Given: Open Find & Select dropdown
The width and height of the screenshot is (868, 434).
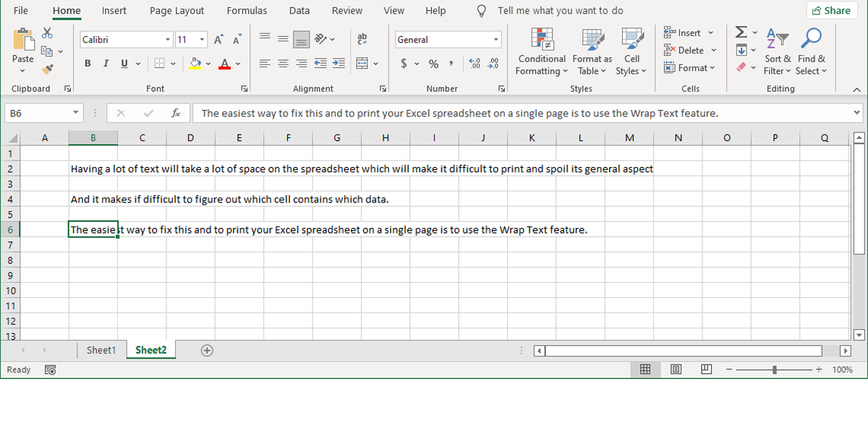Looking at the screenshot, I should [x=811, y=52].
